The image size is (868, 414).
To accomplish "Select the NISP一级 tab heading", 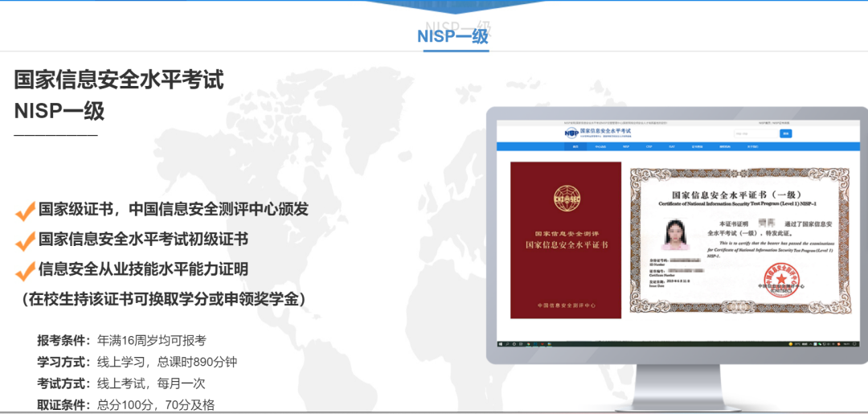I will coord(452,36).
